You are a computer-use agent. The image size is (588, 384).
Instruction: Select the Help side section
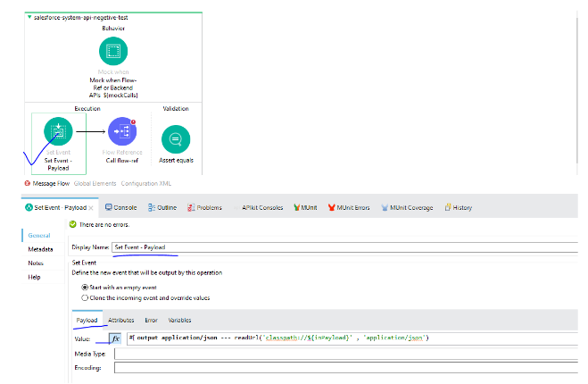pos(34,277)
